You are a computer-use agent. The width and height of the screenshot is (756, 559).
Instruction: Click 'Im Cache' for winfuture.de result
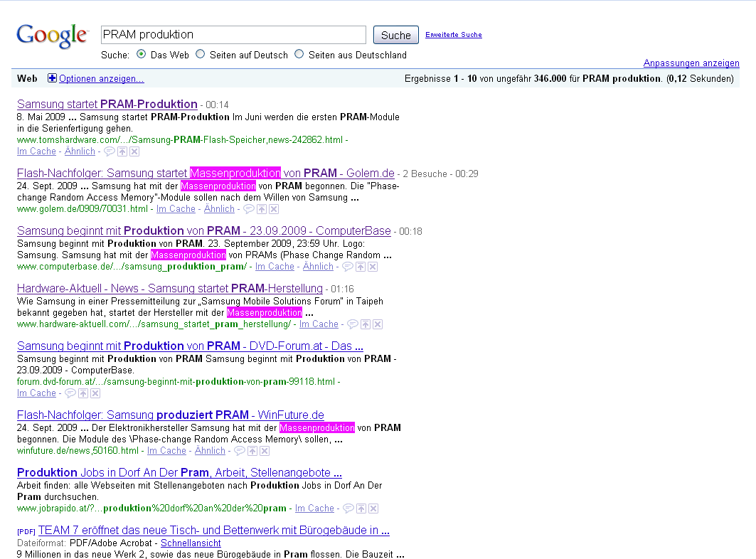(x=167, y=451)
